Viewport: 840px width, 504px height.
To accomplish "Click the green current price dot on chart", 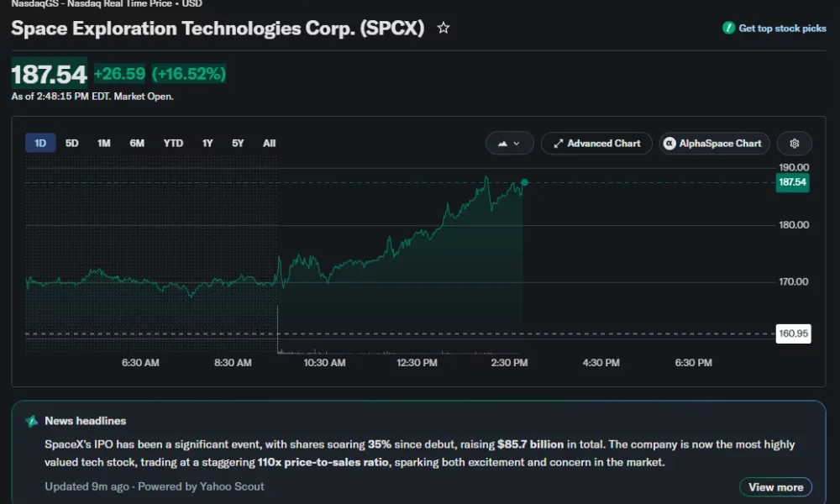I will pyautogui.click(x=524, y=182).
